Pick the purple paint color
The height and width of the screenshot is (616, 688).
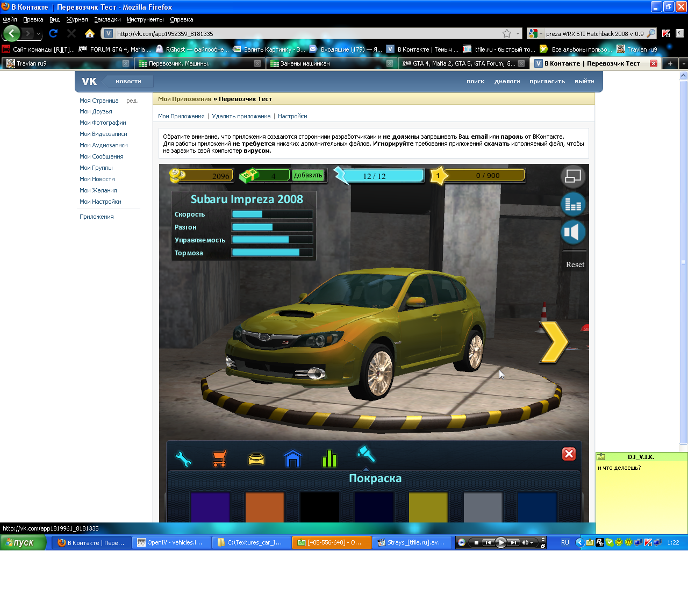[x=210, y=507]
